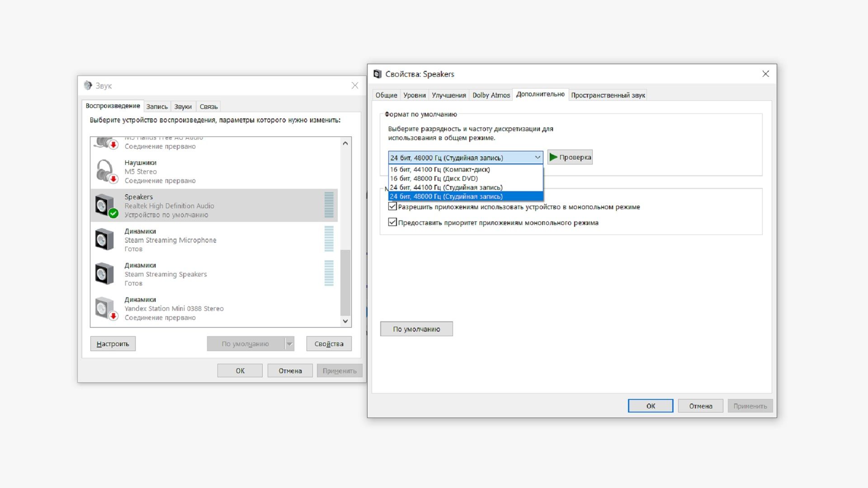
Task: Click the device list scroll-down arrow
Action: click(345, 321)
